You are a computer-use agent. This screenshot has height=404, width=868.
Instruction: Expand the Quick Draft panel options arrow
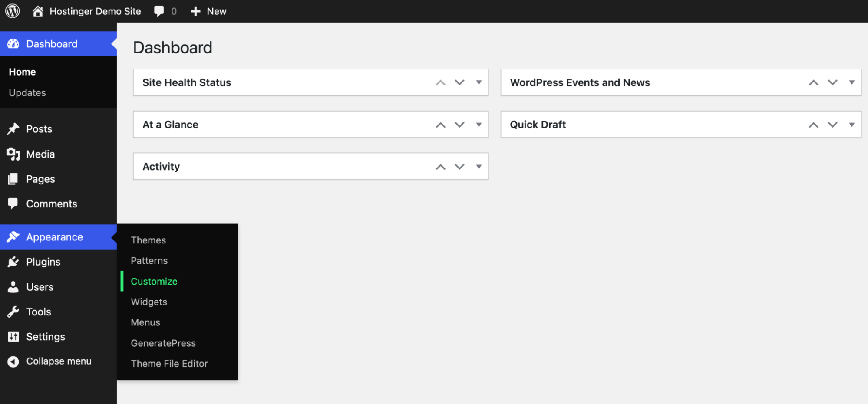(851, 125)
